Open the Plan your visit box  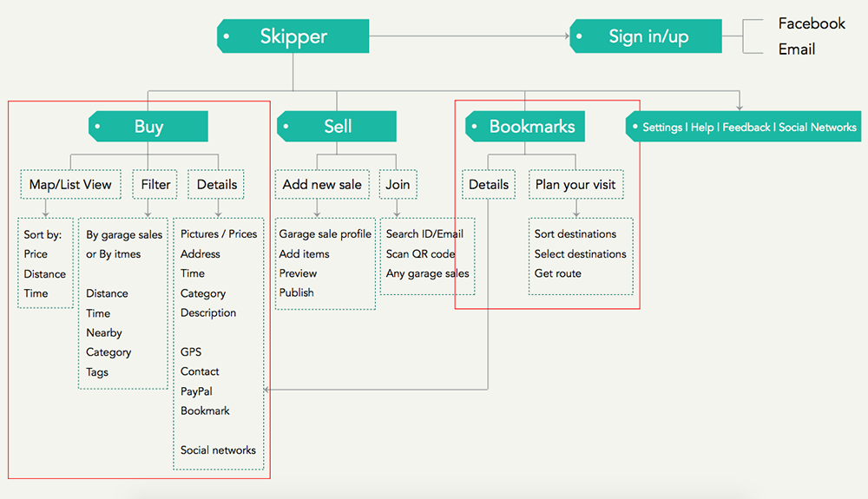(575, 184)
